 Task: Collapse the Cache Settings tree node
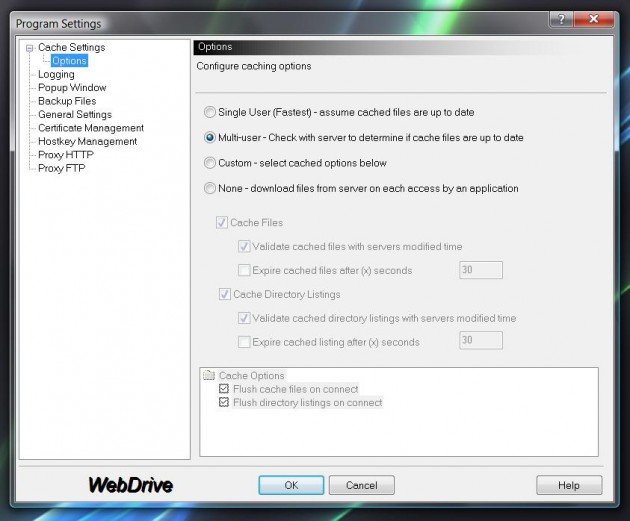click(x=29, y=48)
